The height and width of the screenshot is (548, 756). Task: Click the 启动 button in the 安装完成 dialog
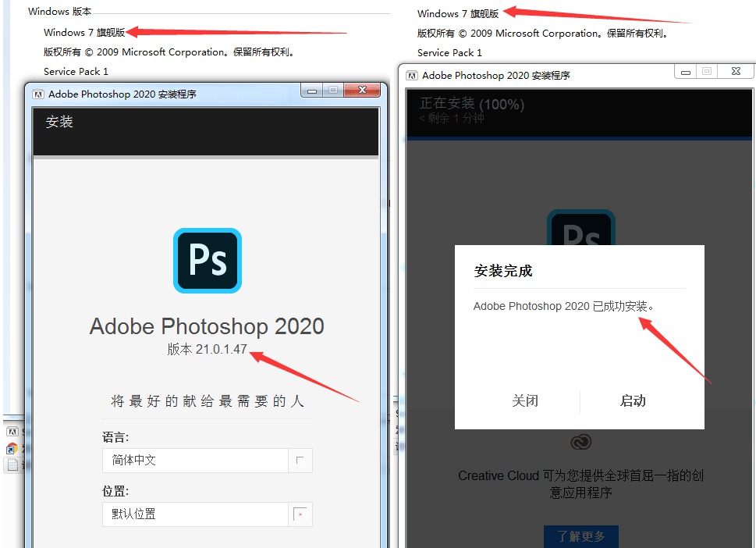tap(633, 401)
